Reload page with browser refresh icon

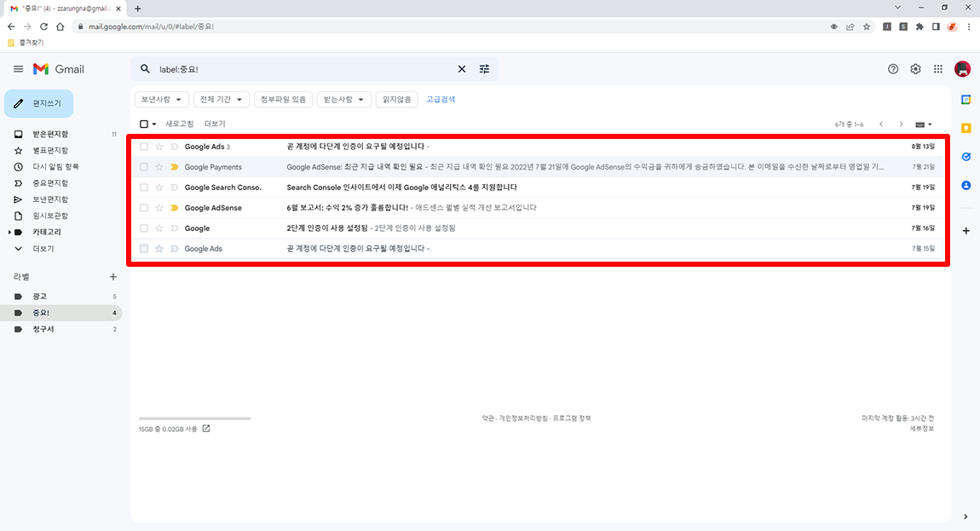[x=43, y=26]
